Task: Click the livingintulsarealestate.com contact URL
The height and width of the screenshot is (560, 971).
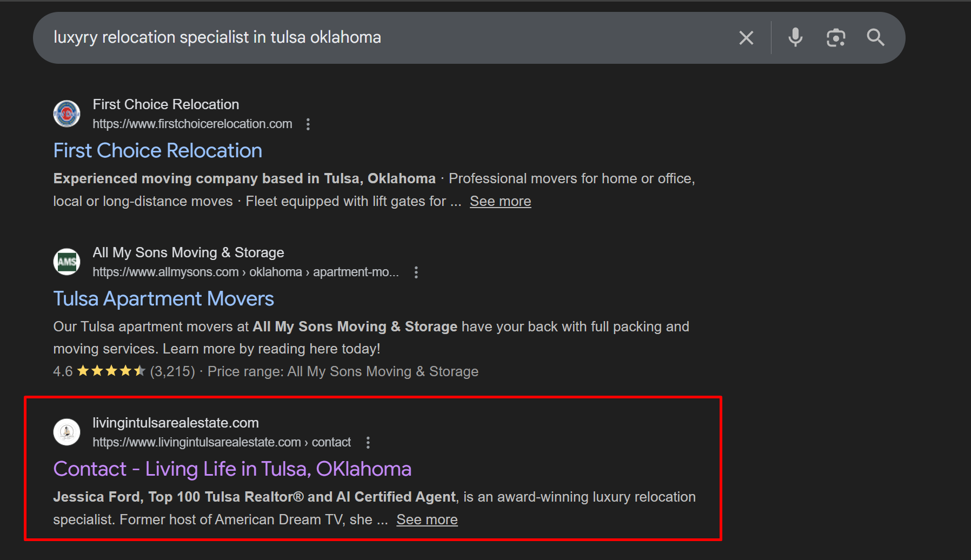Action: point(222,442)
